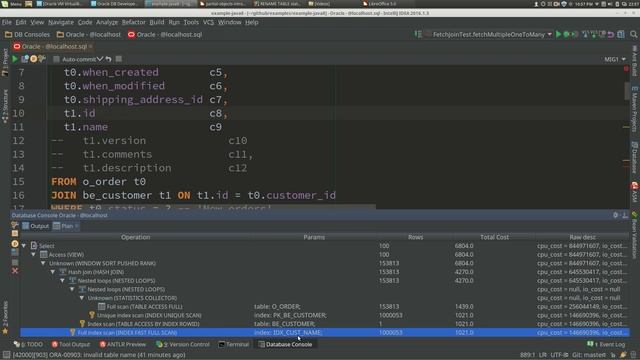
Task: Collapse the WINDOW SORT PUSHED RANK node
Action: pos(43,263)
